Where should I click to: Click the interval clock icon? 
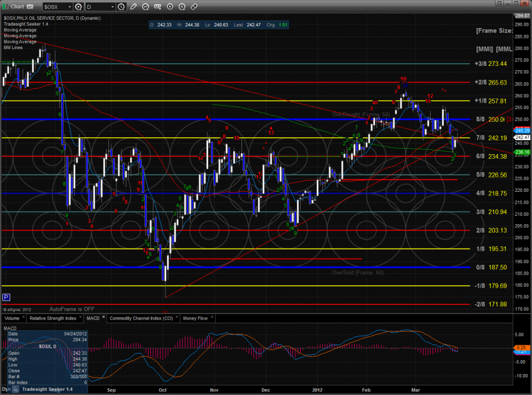(x=122, y=7)
